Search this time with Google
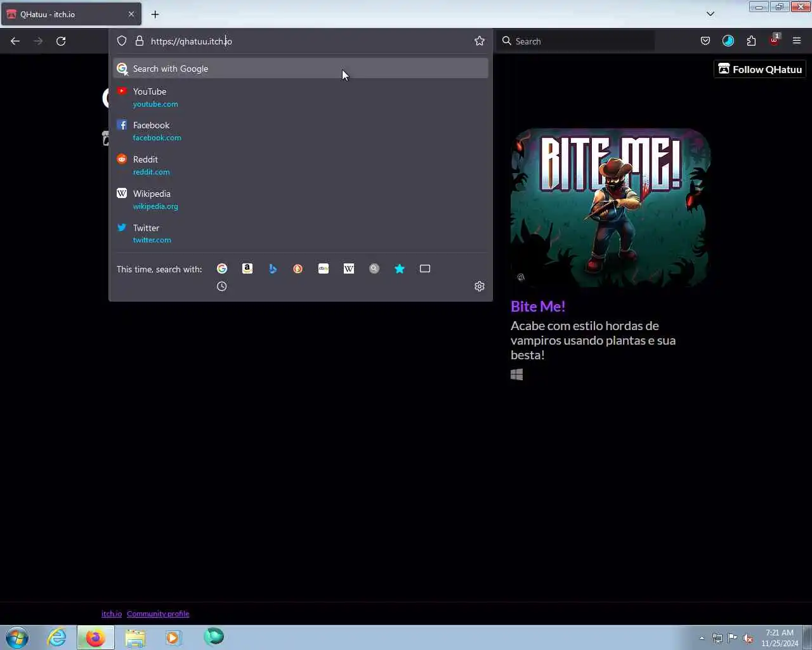Image resolution: width=812 pixels, height=650 pixels. click(222, 269)
